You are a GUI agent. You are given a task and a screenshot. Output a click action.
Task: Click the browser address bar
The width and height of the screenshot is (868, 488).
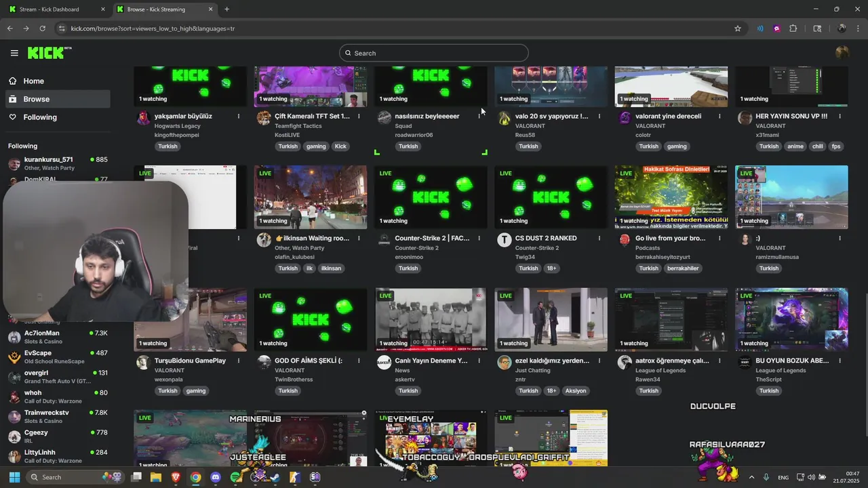pos(393,28)
